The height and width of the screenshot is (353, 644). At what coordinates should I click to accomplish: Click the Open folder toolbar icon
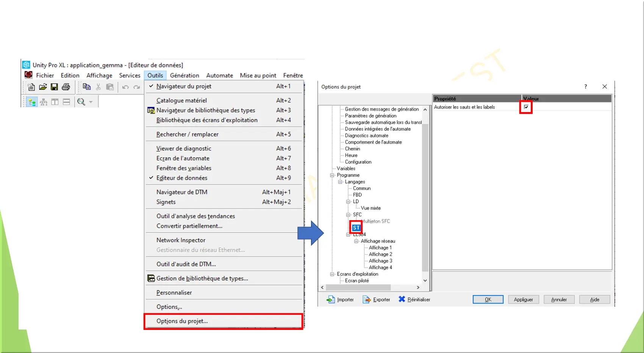click(43, 87)
